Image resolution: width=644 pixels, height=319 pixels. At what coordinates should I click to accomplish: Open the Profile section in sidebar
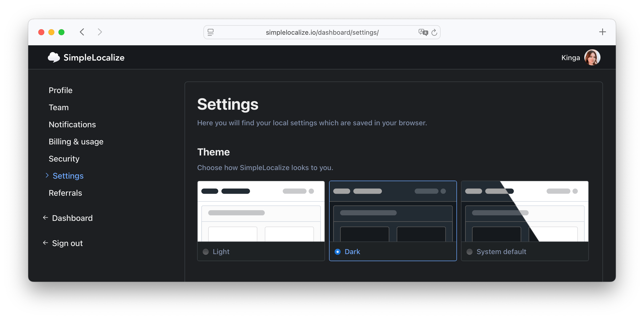[x=61, y=90]
